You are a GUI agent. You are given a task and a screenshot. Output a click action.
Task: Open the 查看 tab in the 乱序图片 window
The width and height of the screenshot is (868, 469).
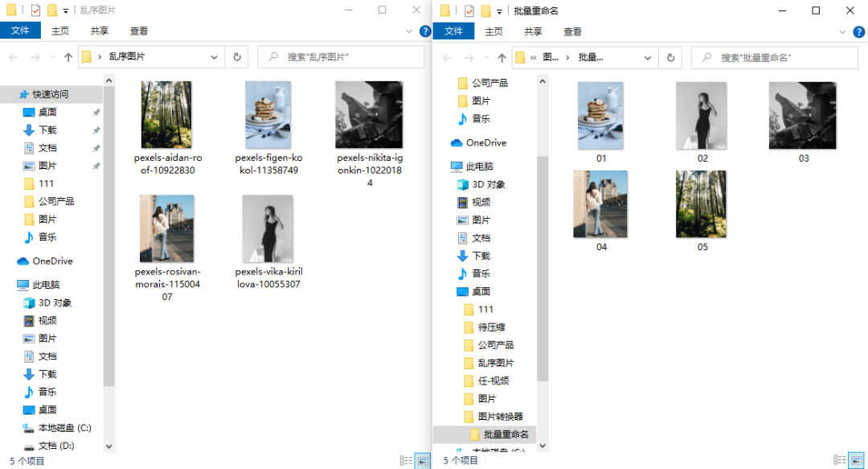[x=139, y=31]
